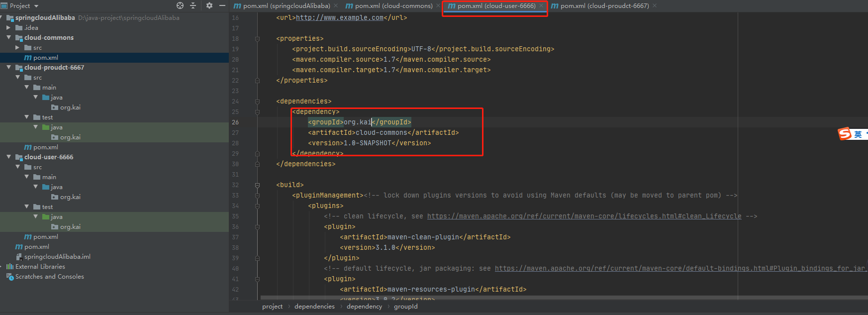Click org.kai package icon under cloud-user-6666 main

[x=55, y=197]
